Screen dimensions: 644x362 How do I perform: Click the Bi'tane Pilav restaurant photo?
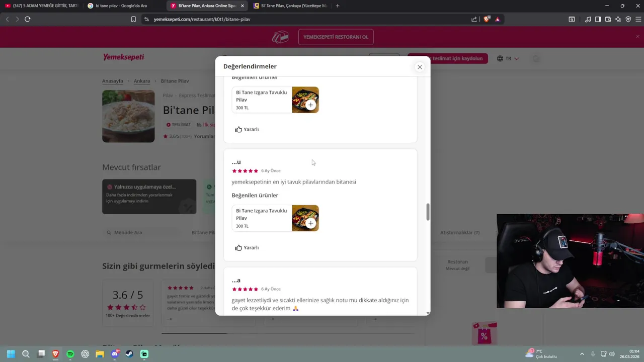[x=128, y=116]
